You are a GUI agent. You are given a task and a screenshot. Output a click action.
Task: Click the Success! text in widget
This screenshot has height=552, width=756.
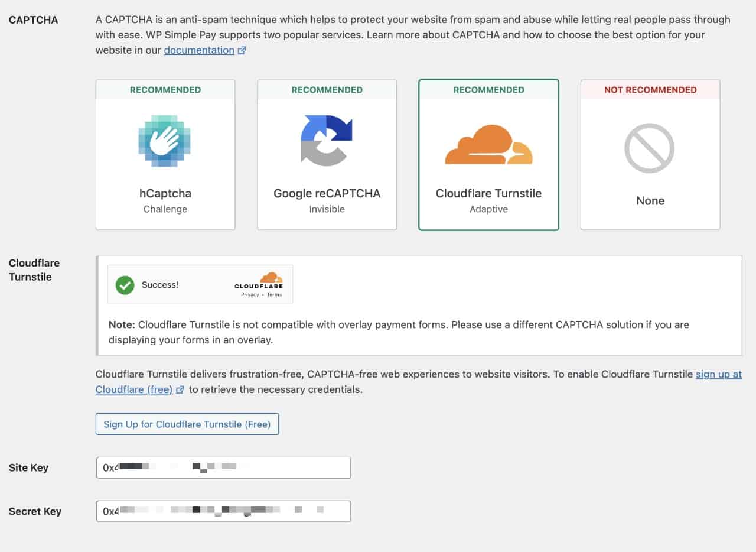[x=160, y=285]
